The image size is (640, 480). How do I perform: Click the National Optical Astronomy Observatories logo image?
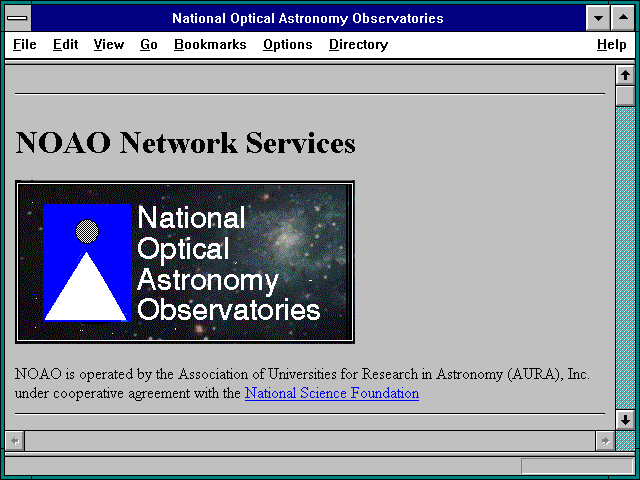185,262
